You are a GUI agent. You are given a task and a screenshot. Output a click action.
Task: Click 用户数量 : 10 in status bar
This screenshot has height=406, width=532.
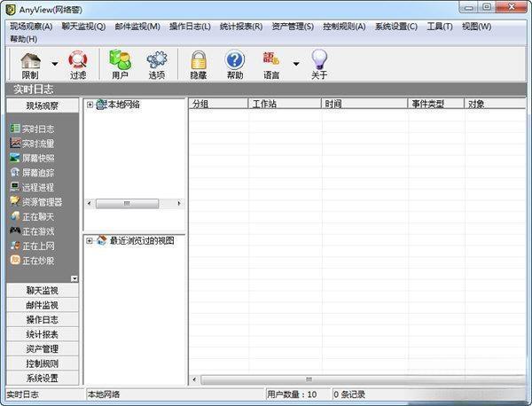point(292,394)
